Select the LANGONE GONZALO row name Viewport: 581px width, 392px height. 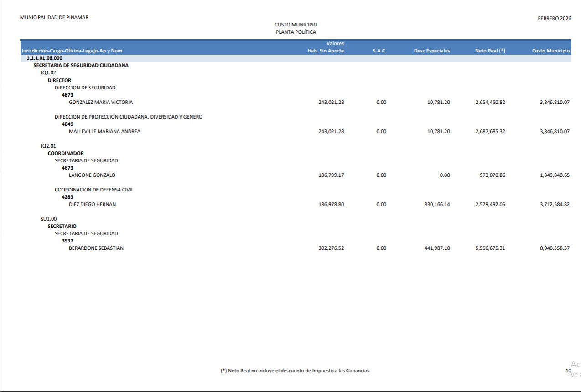pyautogui.click(x=92, y=175)
